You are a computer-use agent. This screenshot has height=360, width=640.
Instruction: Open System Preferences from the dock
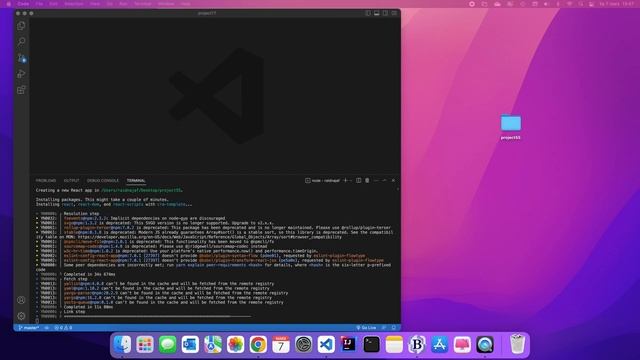coord(304,344)
